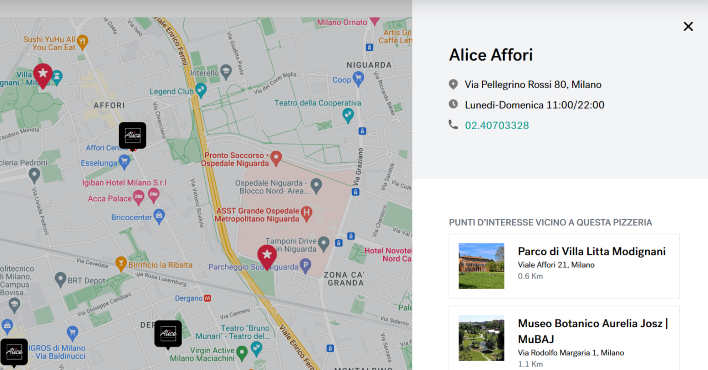Select the Alice marker near Via Baldinucci

click(x=14, y=352)
